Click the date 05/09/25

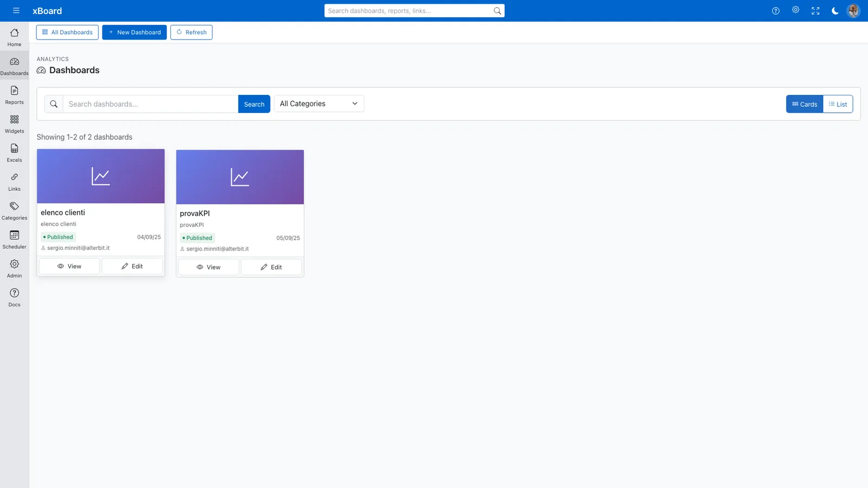pyautogui.click(x=288, y=238)
